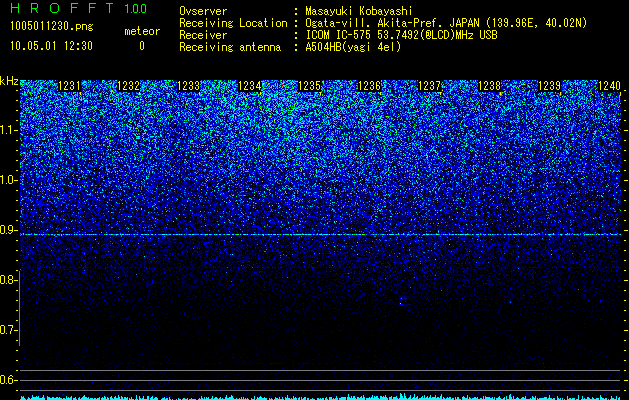This screenshot has width=629, height=400.
Task: Click the 1237 time marker
Action: pyautogui.click(x=429, y=86)
